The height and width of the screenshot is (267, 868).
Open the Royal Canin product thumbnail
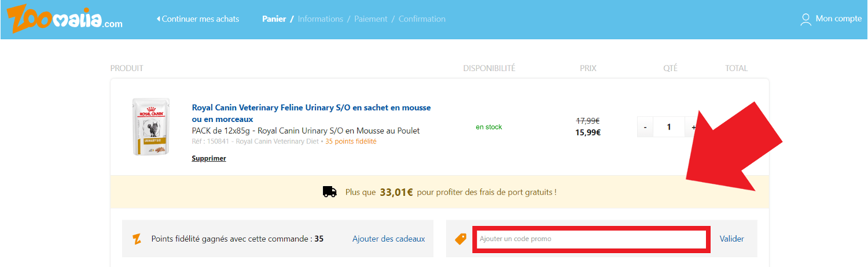[x=151, y=127]
